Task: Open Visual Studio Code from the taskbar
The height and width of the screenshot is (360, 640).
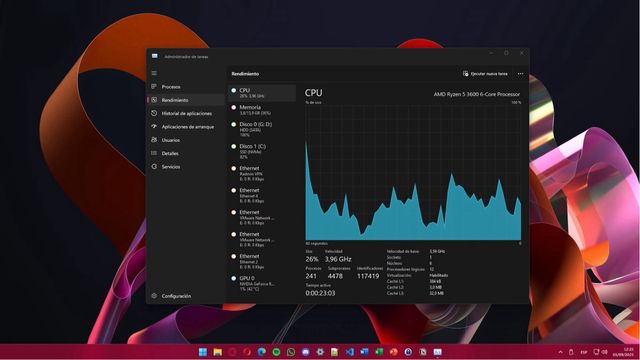Action: (x=350, y=352)
